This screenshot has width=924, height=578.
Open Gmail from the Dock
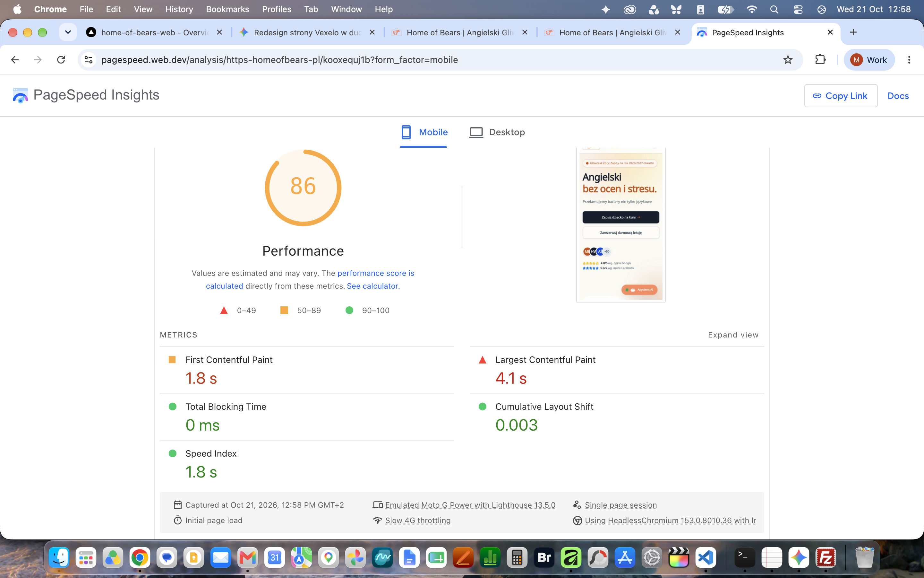click(247, 557)
